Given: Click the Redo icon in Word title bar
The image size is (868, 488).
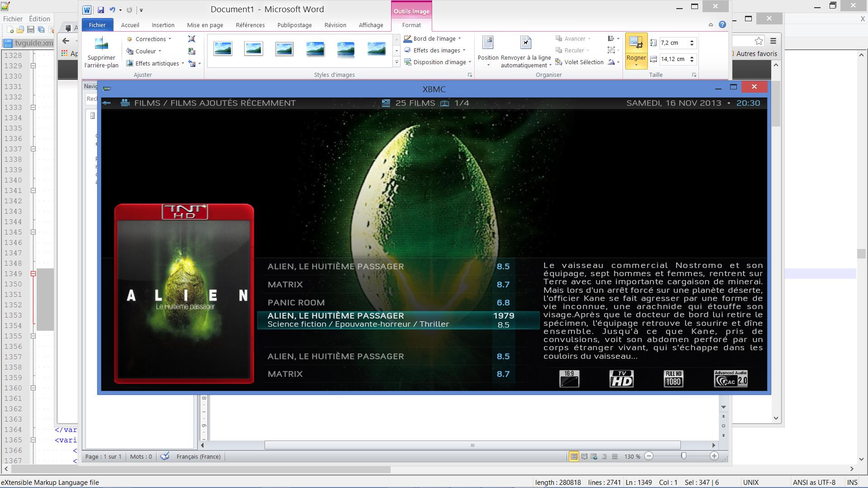Looking at the screenshot, I should tap(129, 10).
